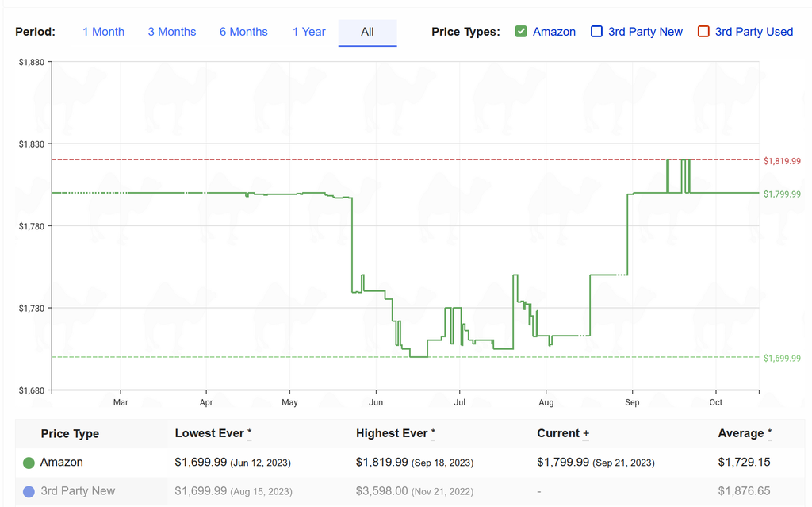The height and width of the screenshot is (507, 812).
Task: Click the Amazon price type label
Action: (x=554, y=32)
